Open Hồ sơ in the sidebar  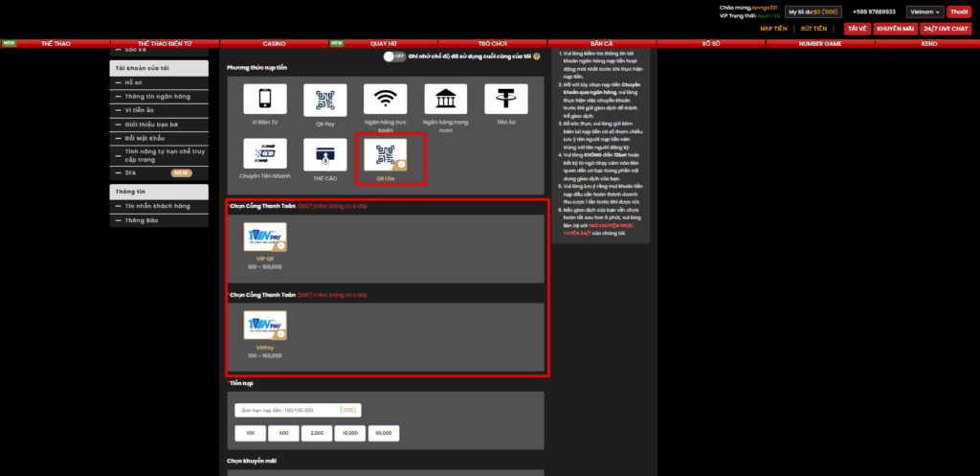tap(159, 82)
